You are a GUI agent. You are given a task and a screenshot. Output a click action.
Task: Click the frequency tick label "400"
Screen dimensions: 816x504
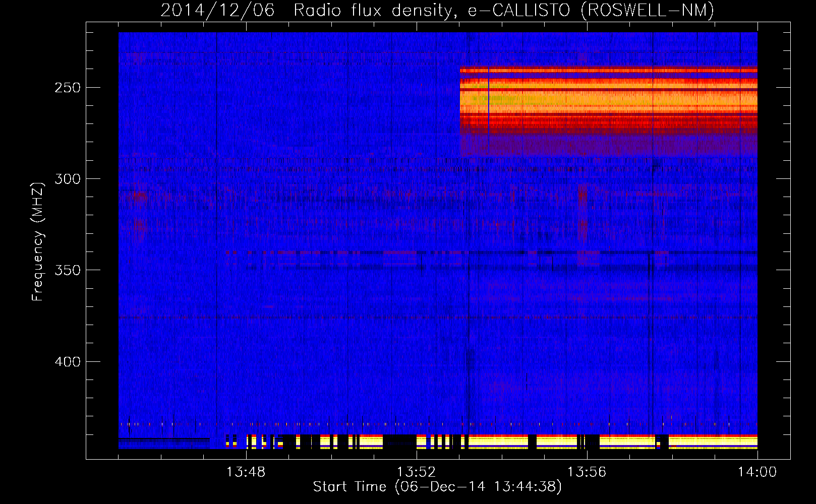(x=67, y=362)
